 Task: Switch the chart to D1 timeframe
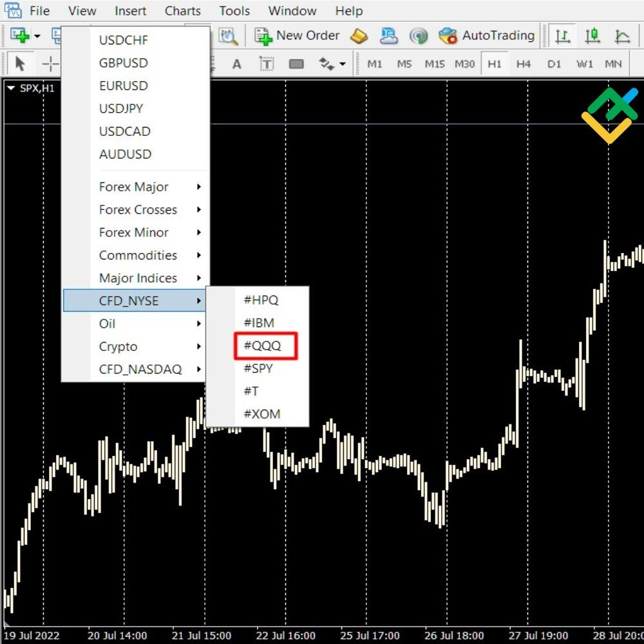click(x=553, y=63)
